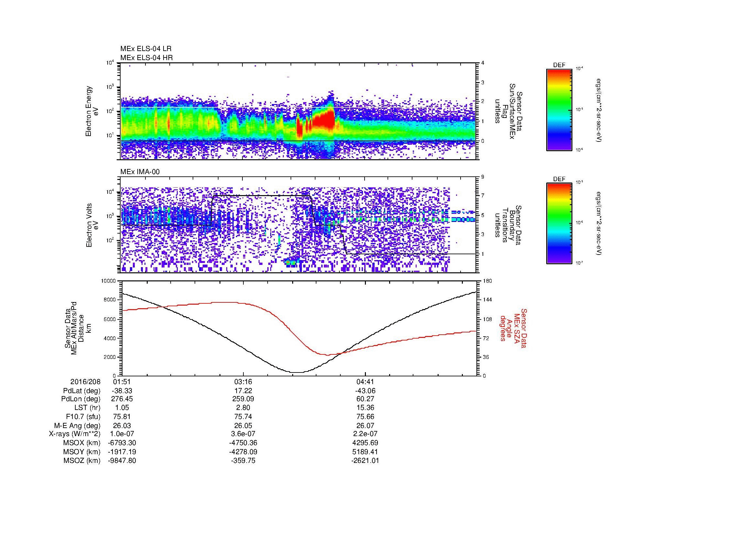Click the F10.7 value 75.66
This screenshot has height=534, width=756.
coord(365,416)
